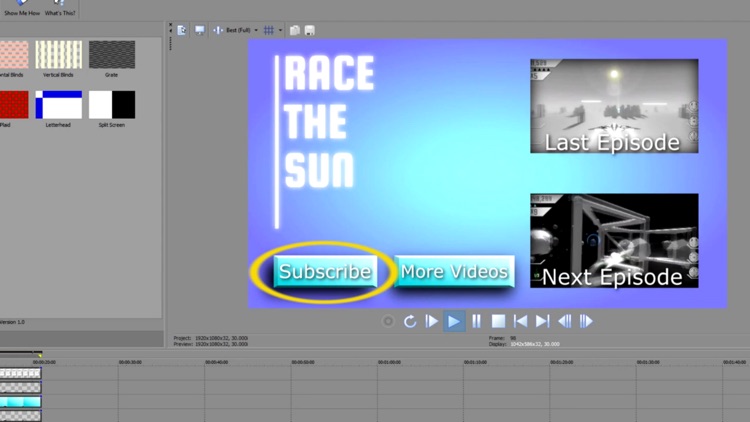Click the Last Episode video thumbnail

(x=614, y=106)
